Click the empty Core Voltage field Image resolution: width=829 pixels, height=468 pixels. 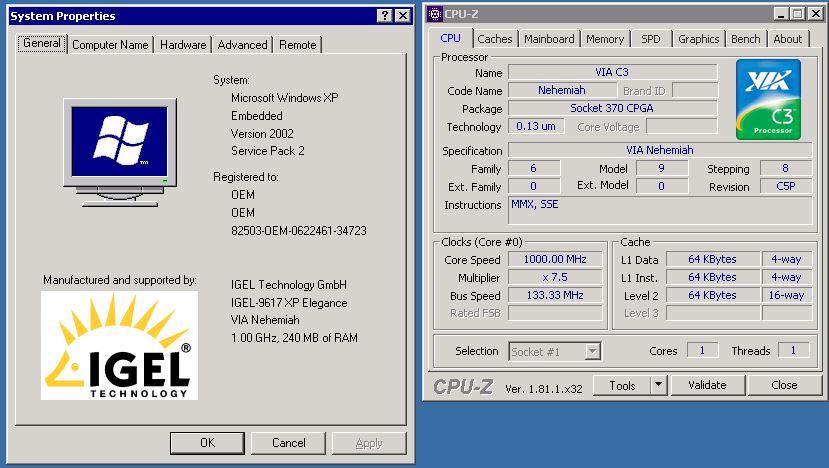point(682,126)
